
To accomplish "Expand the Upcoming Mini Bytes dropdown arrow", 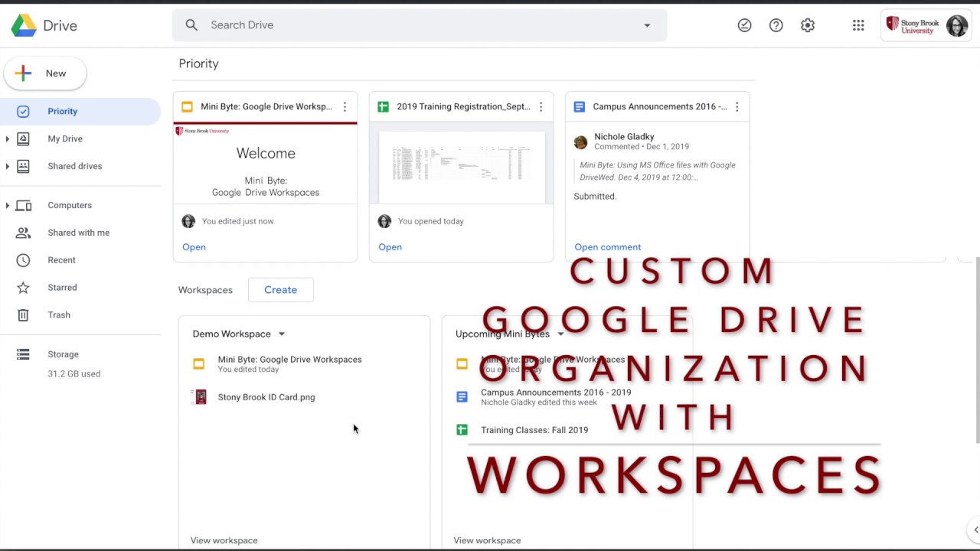I will click(x=560, y=334).
